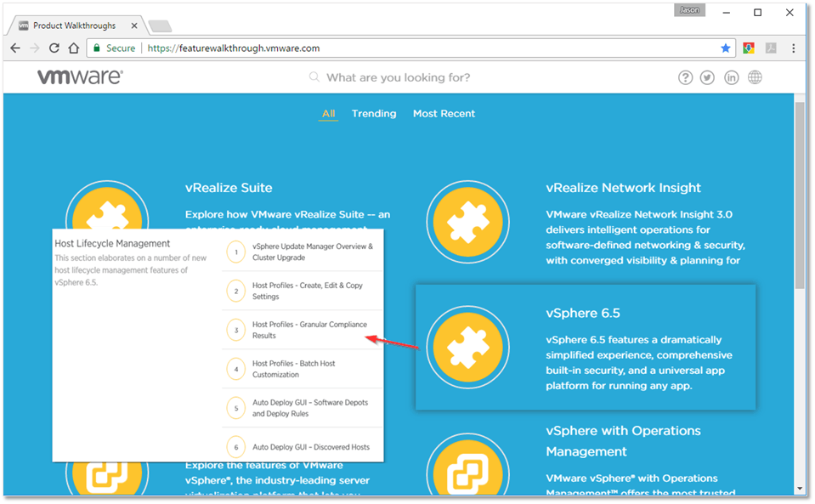Image resolution: width=815 pixels, height=504 pixels.
Task: Open Auto Deploy GUI - Software Depots and Deploy Rules
Action: 310,408
